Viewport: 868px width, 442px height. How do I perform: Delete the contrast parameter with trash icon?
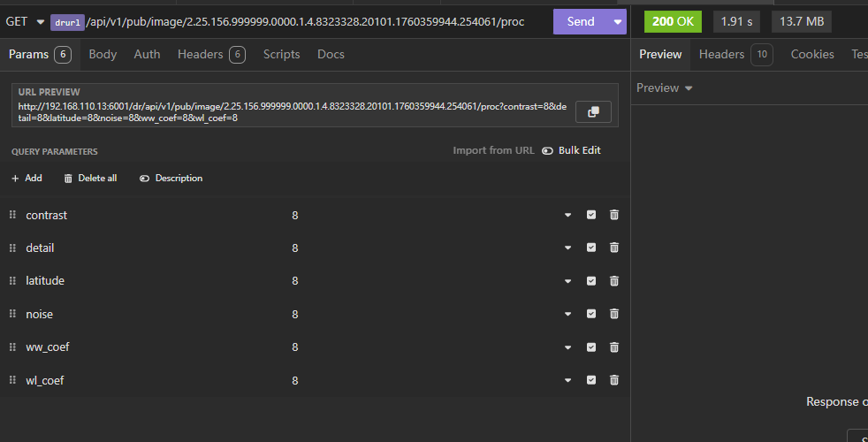[x=614, y=215]
